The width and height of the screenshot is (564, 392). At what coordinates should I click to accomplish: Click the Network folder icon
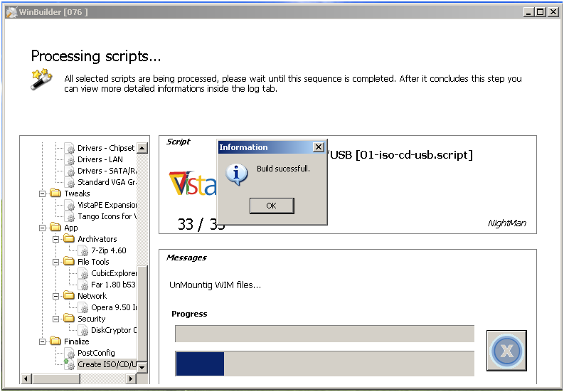[x=69, y=295]
